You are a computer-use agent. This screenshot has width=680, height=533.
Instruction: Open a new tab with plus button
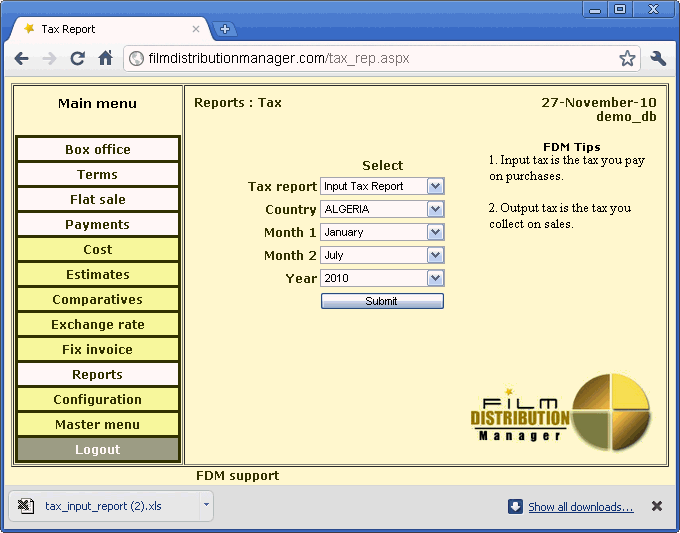225,29
